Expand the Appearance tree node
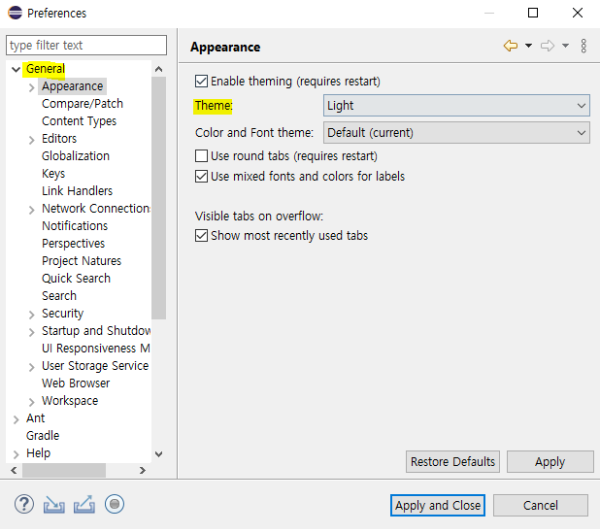The height and width of the screenshot is (529, 600). pyautogui.click(x=31, y=87)
